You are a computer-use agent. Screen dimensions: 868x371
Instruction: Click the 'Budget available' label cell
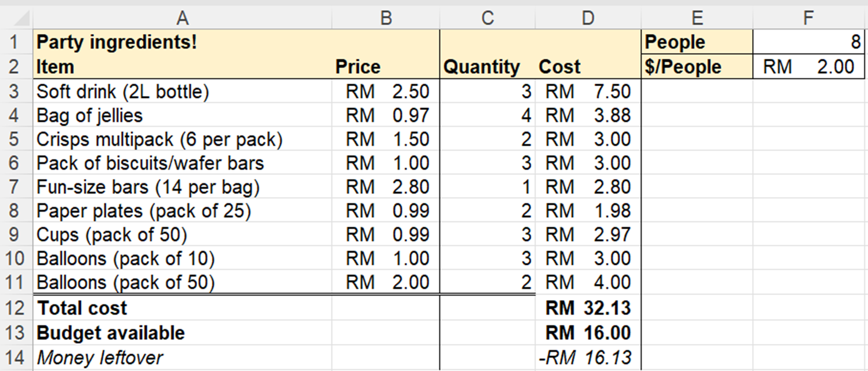(182, 333)
